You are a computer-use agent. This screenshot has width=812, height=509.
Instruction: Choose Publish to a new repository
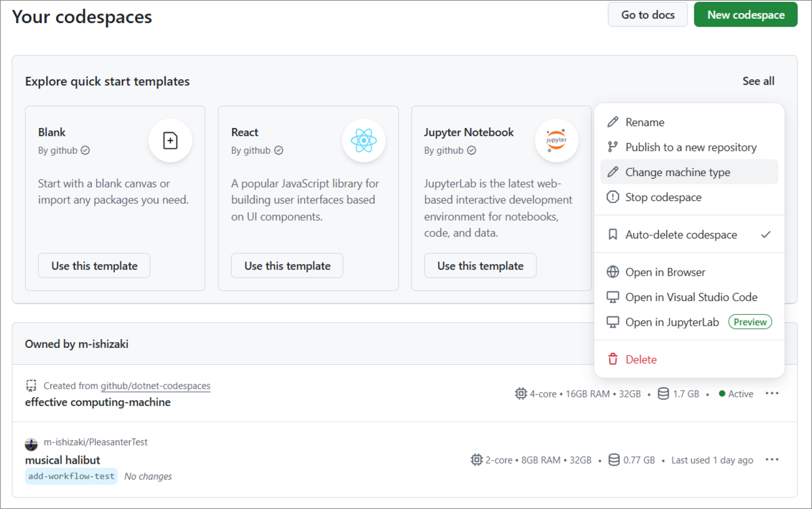689,148
